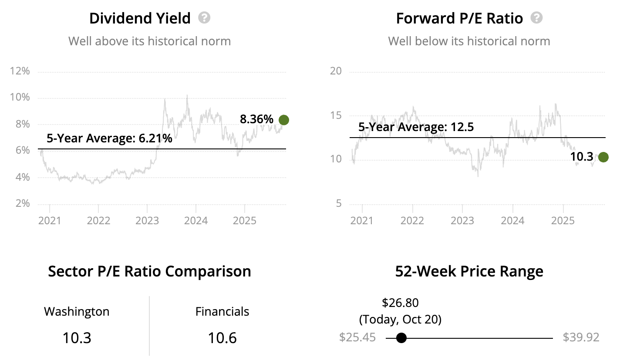This screenshot has width=620, height=364.
Task: Click the 'Well below its historical norm' subtitle
Action: 469,41
